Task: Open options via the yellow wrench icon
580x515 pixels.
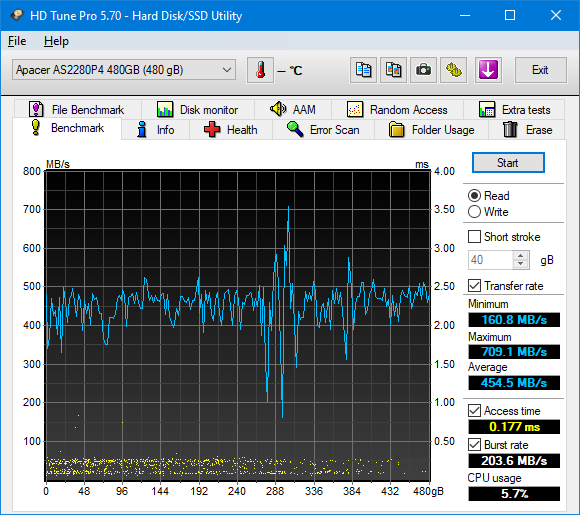Action: [453, 70]
